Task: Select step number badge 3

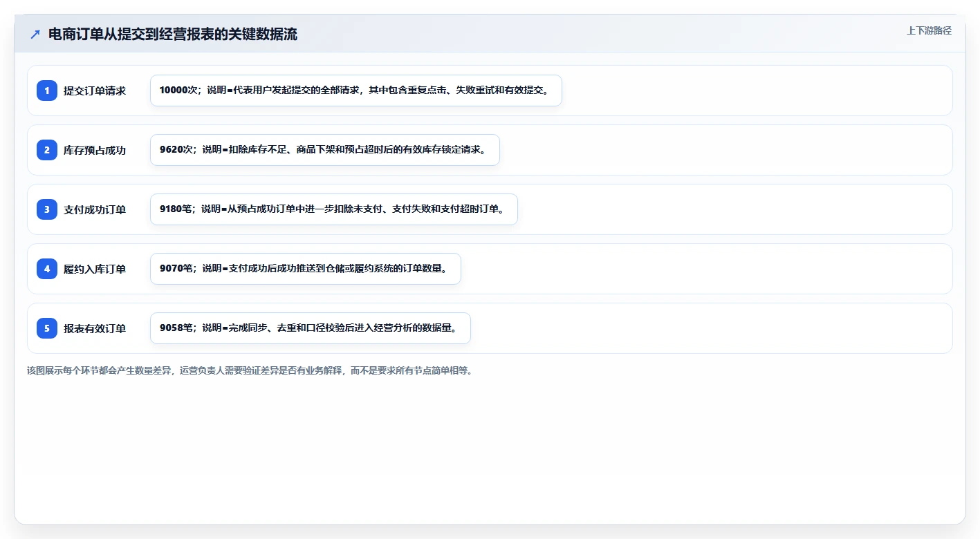Action: click(47, 209)
